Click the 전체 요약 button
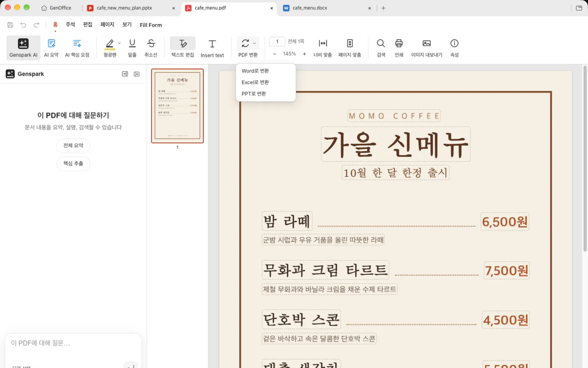 (x=73, y=146)
